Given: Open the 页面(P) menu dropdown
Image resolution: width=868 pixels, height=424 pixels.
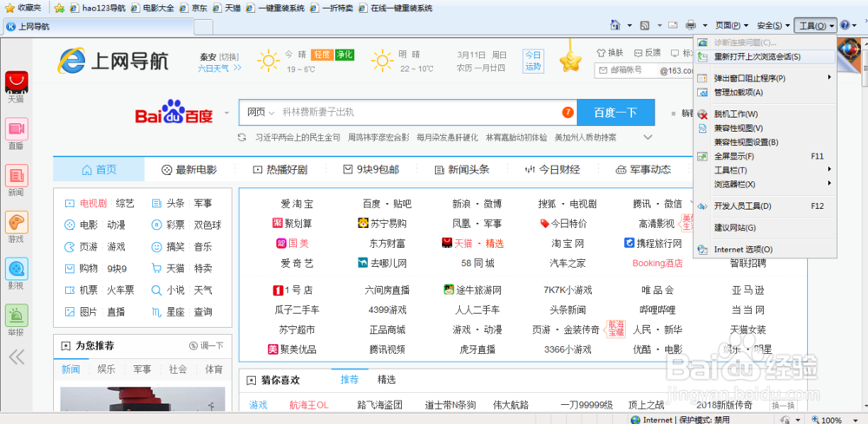Looking at the screenshot, I should (731, 25).
